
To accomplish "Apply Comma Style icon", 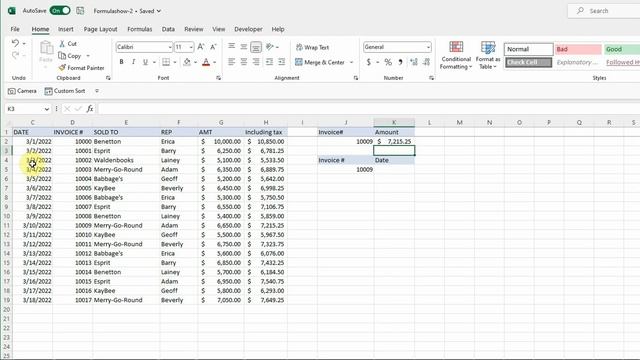I will (400, 62).
